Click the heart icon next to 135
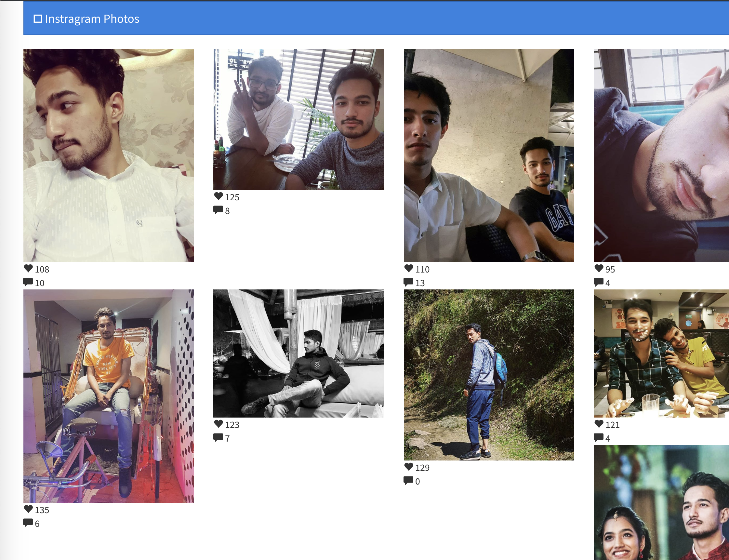 click(x=28, y=509)
